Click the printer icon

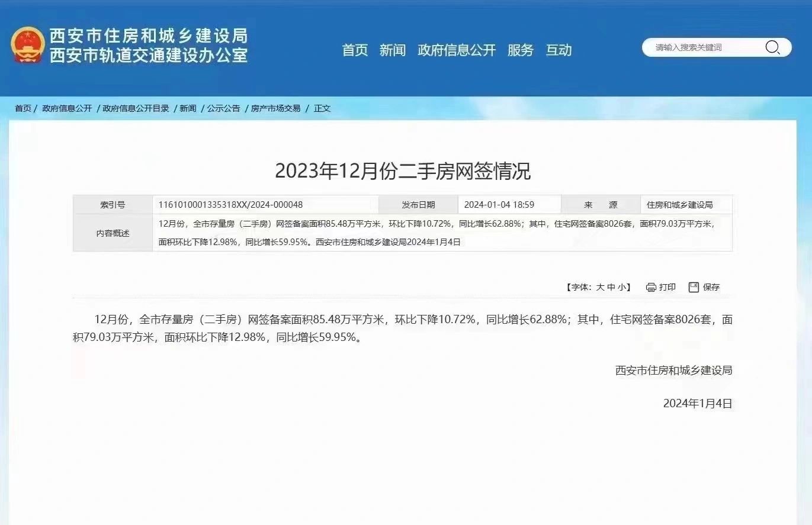(x=651, y=287)
